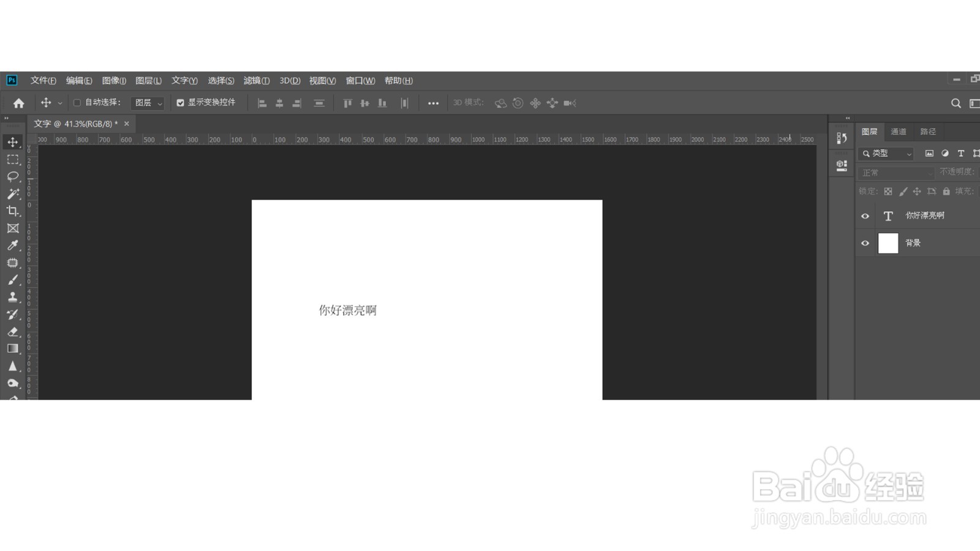Align right edges in the options bar

point(296,103)
